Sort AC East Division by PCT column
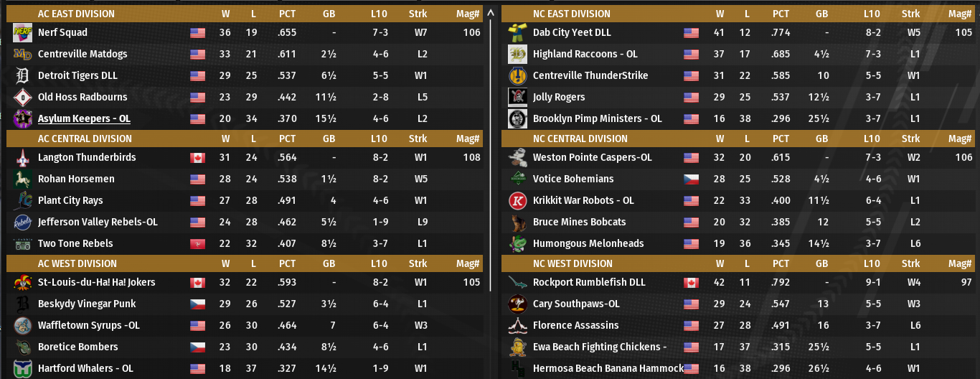980x379 pixels. click(x=287, y=14)
